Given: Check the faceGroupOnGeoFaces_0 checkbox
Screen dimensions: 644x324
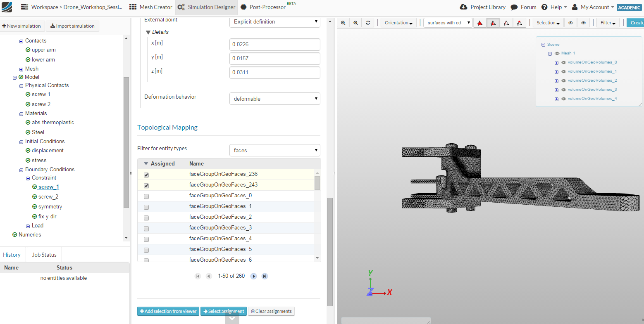Looking at the screenshot, I should (x=146, y=196).
